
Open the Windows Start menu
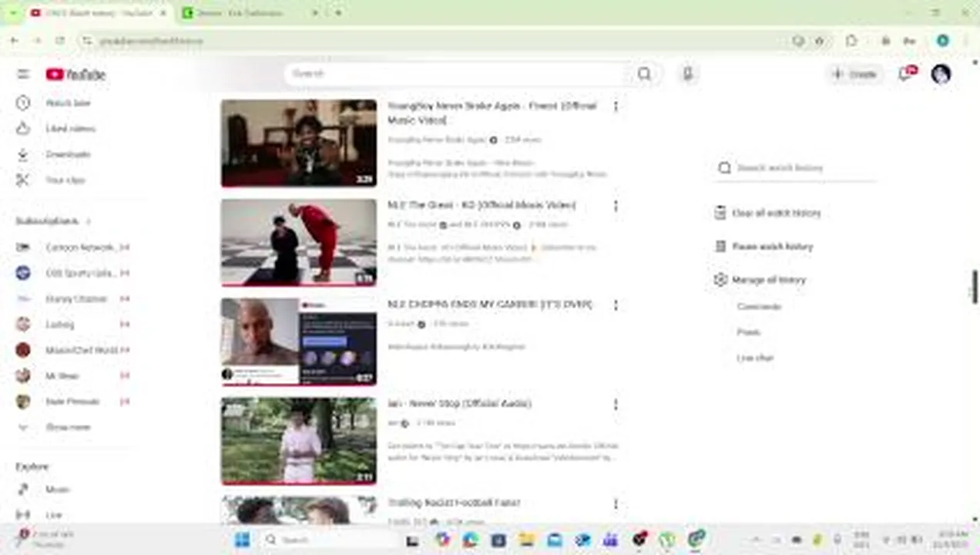click(x=242, y=540)
